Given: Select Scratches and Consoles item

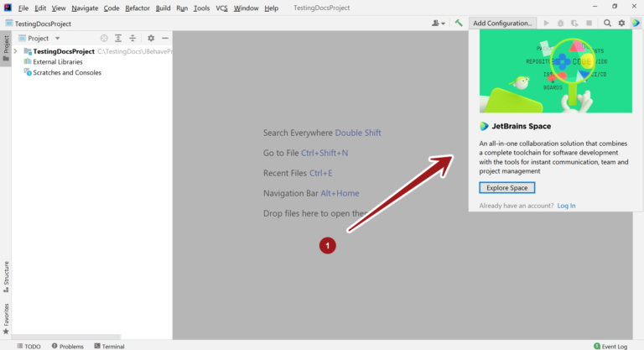Looking at the screenshot, I should (x=66, y=73).
